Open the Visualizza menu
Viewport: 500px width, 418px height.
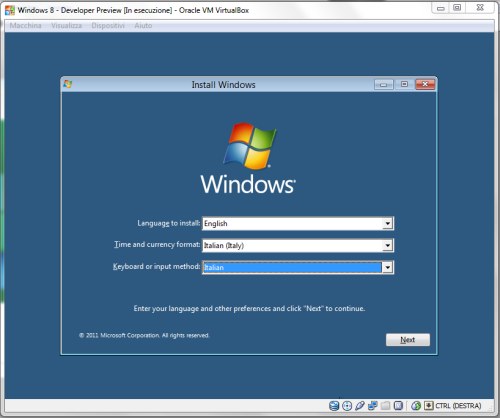[x=66, y=25]
